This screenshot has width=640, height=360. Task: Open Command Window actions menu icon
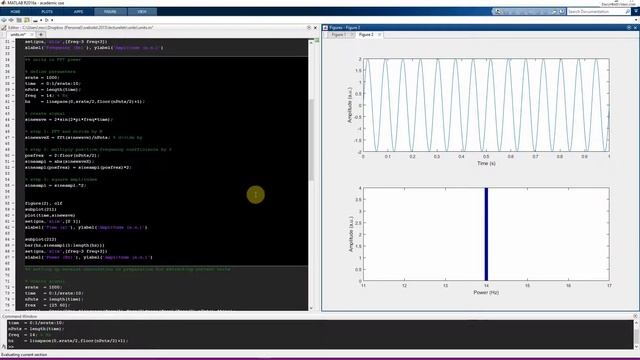pos(635,316)
